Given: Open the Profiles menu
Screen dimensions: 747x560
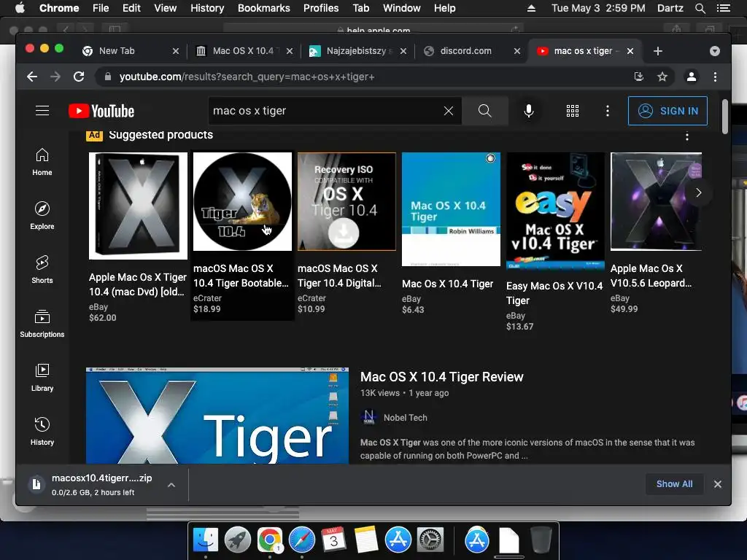Looking at the screenshot, I should (321, 8).
